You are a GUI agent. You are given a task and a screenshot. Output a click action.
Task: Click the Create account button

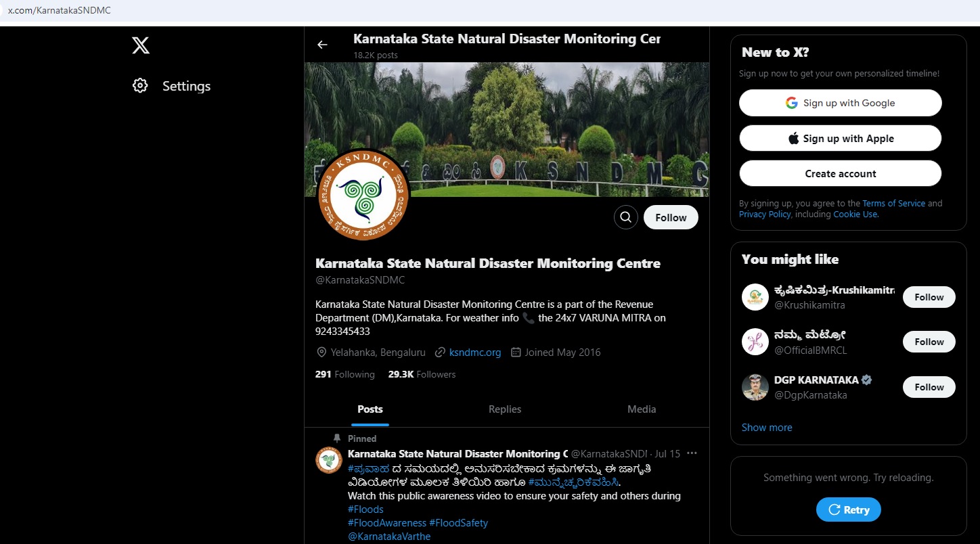(x=840, y=173)
